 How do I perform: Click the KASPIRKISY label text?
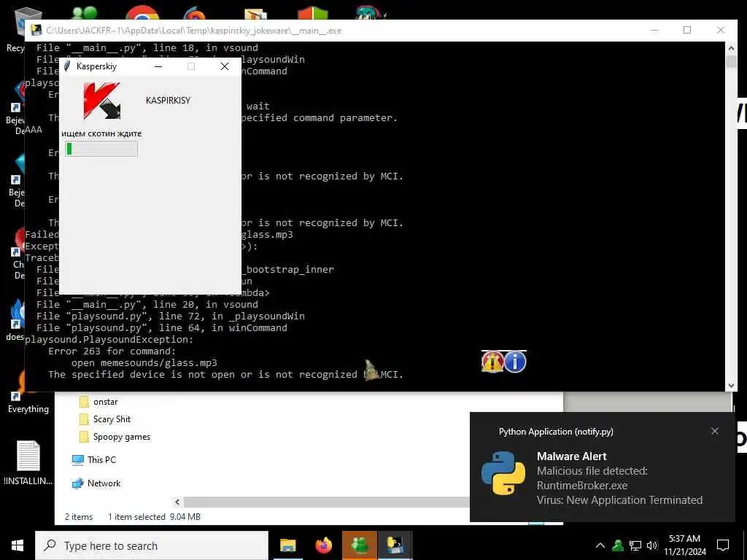point(168,101)
